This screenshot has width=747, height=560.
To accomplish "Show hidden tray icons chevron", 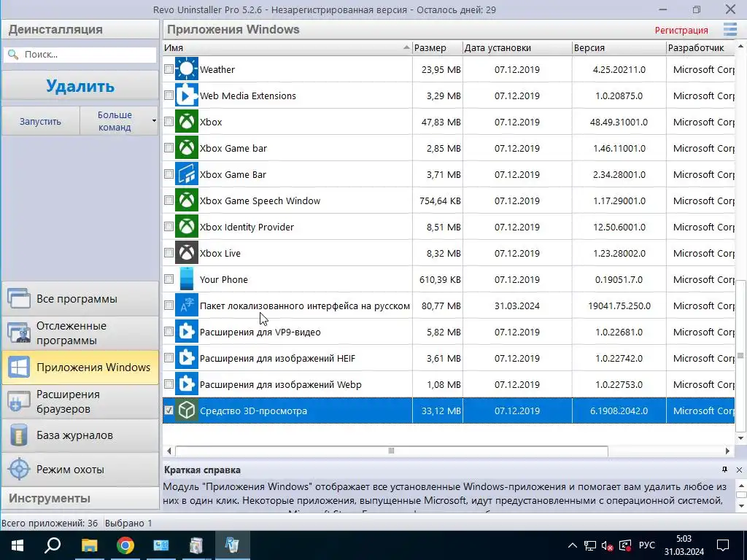I will point(573,545).
